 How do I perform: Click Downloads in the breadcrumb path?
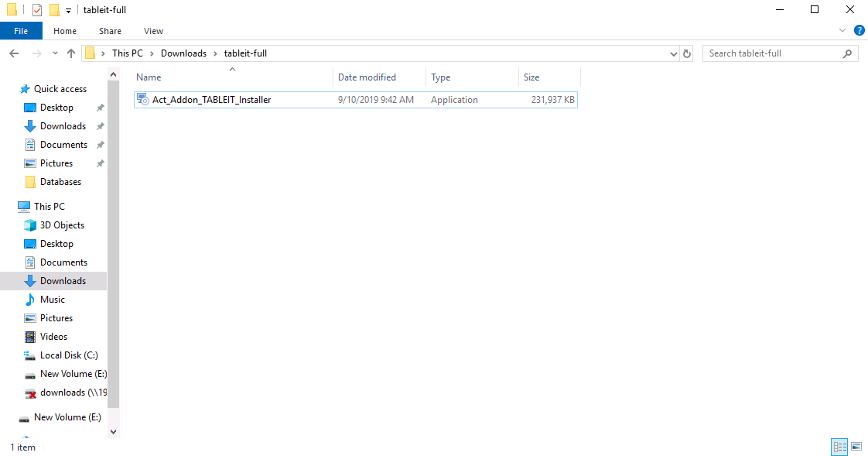(x=183, y=53)
